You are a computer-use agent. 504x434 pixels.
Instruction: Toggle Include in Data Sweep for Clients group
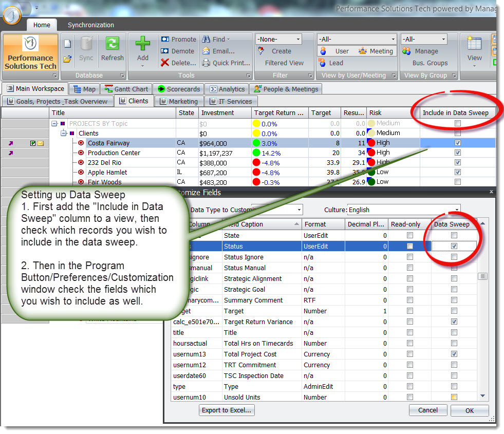tap(458, 133)
